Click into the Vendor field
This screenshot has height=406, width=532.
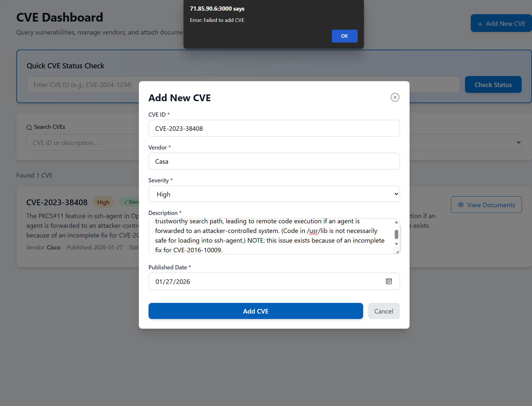coord(274,161)
